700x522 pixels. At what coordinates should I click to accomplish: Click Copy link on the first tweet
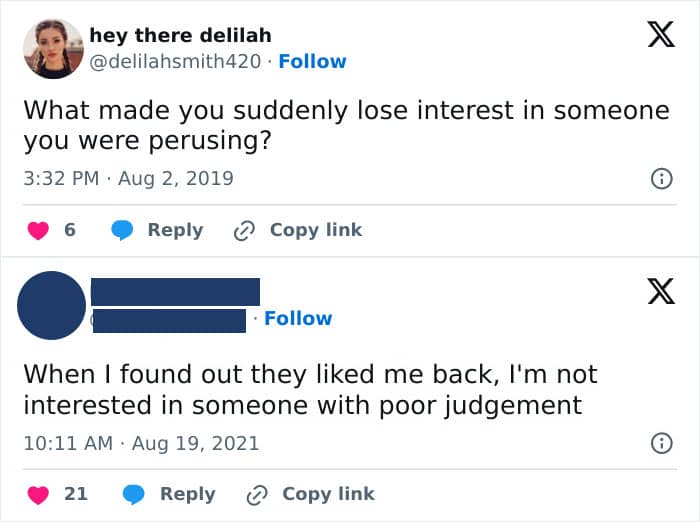(x=316, y=230)
